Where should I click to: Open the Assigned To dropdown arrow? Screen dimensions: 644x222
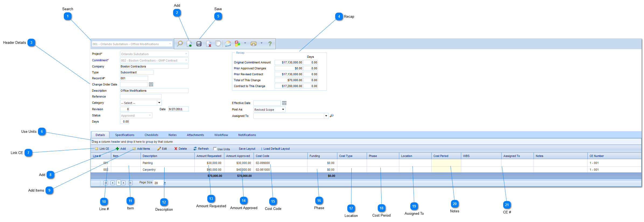click(x=326, y=116)
